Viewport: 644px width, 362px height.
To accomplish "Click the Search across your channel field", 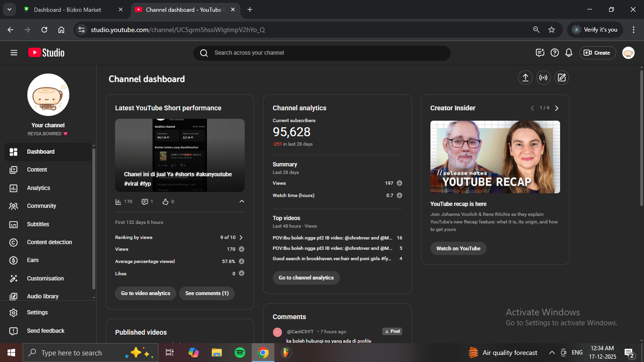I will pos(322,53).
